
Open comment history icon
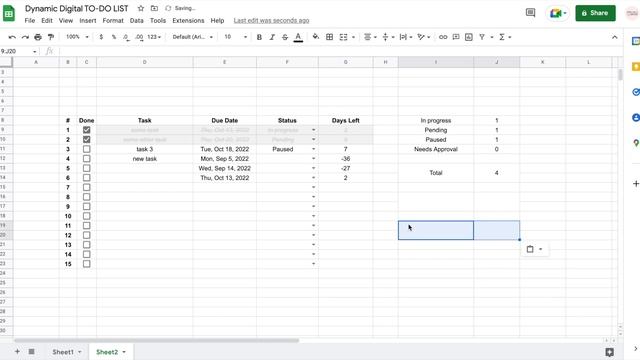tap(530, 13)
